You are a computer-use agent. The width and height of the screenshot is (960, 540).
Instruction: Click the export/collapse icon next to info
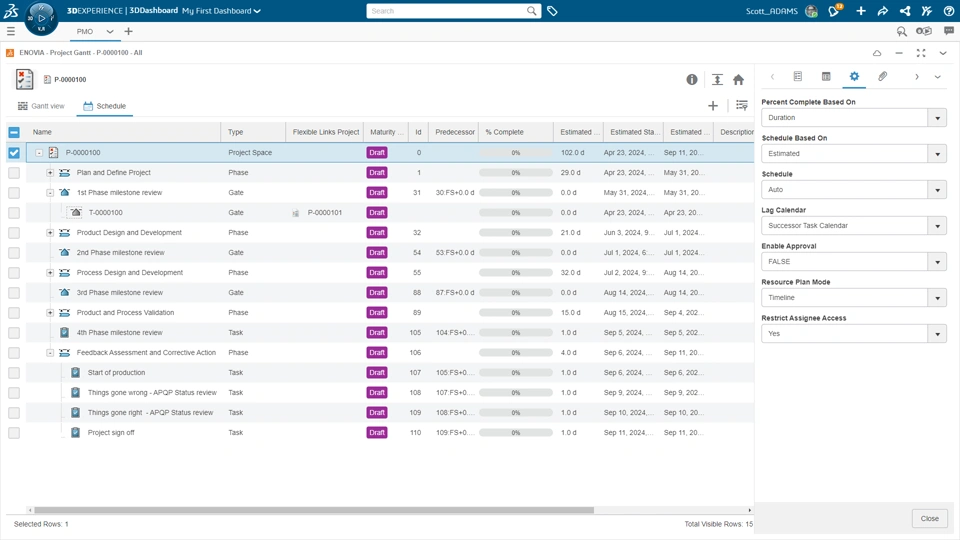(717, 80)
